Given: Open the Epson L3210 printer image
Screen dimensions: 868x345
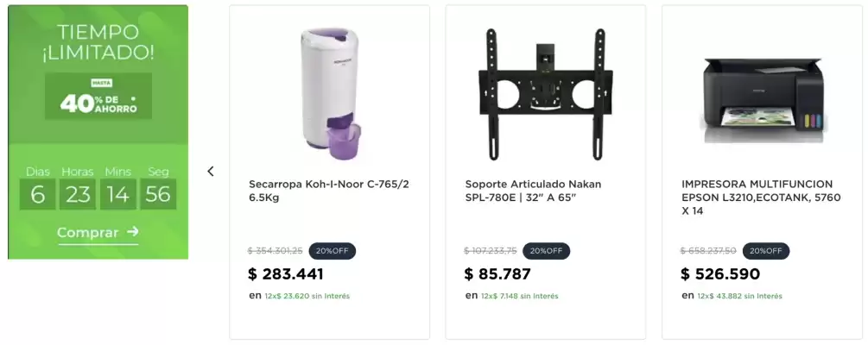Looking at the screenshot, I should (764, 101).
